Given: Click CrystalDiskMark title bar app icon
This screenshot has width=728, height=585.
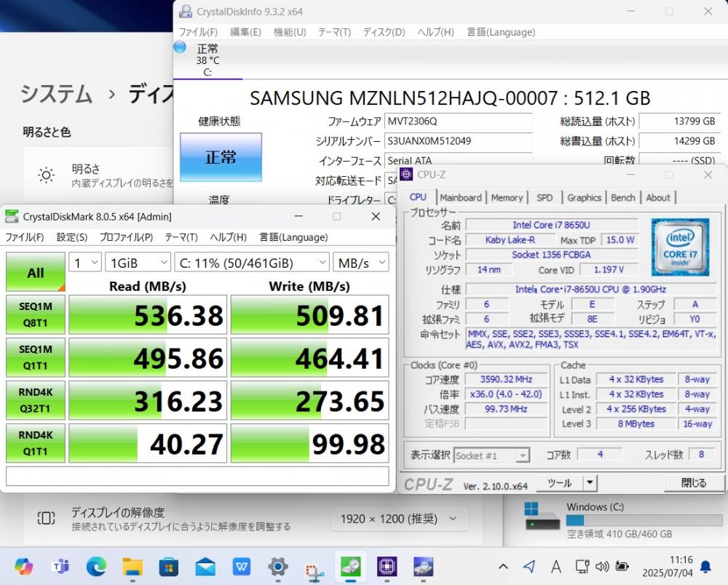Looking at the screenshot, I should click(x=11, y=216).
